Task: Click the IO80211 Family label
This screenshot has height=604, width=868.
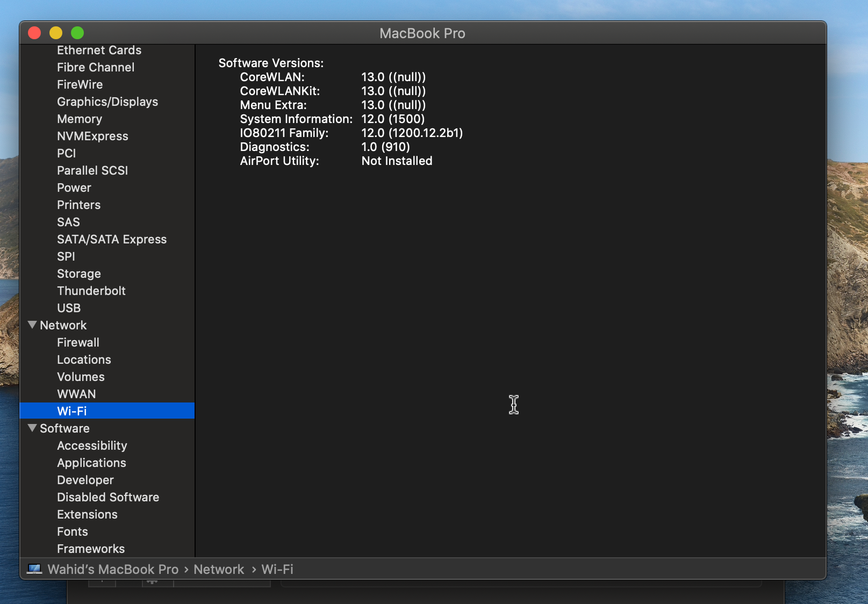Action: point(284,133)
